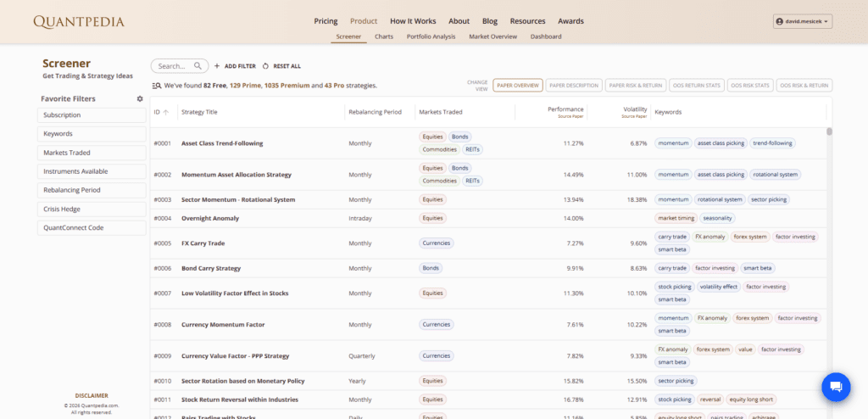The width and height of the screenshot is (868, 419).
Task: Click the Quantpedia logo
Action: pos(79,21)
